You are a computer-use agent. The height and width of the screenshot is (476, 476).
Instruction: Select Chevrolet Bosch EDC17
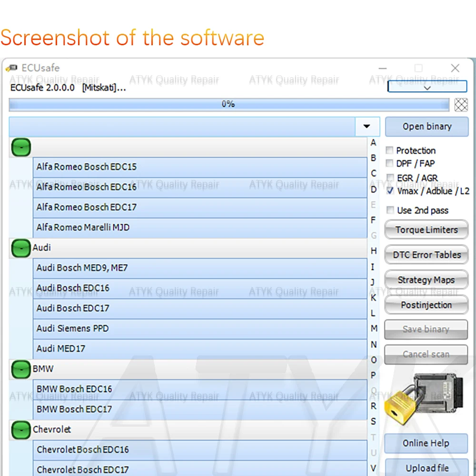[200, 469]
